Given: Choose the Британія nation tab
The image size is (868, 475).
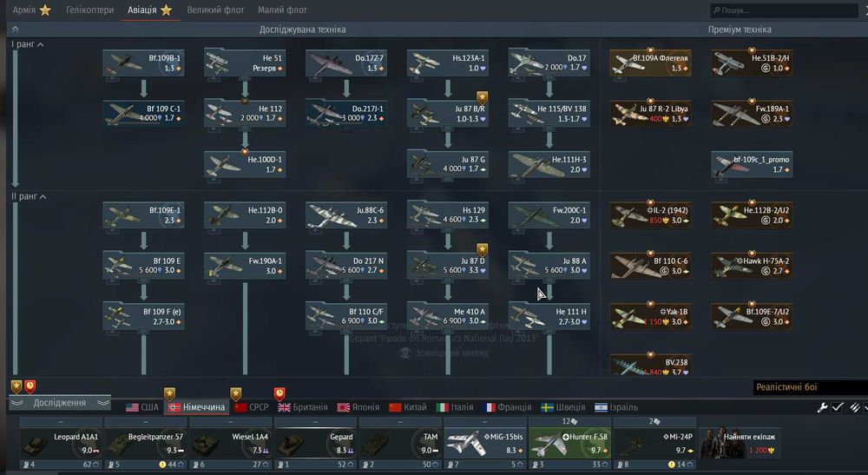Looking at the screenshot, I should click(303, 407).
